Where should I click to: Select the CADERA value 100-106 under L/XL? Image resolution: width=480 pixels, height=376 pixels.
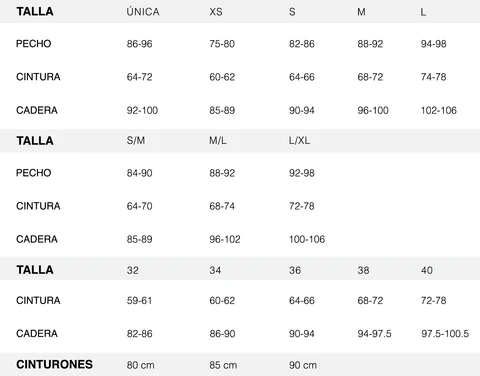[x=307, y=239]
